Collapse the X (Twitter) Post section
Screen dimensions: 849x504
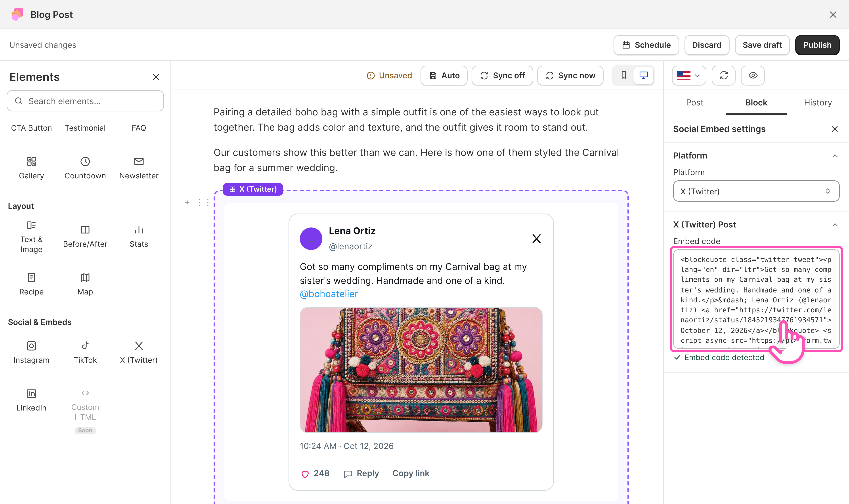(835, 225)
